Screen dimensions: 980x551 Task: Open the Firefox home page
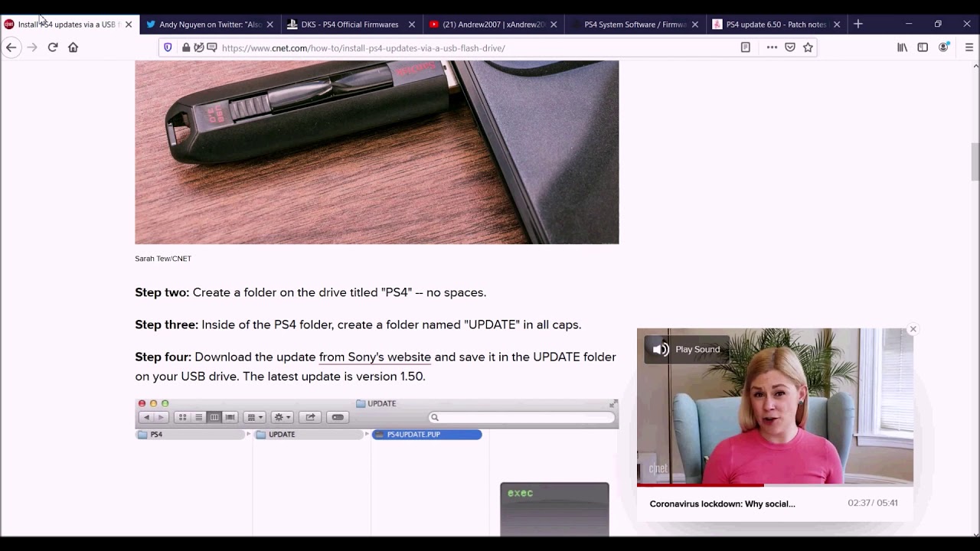click(x=73, y=47)
